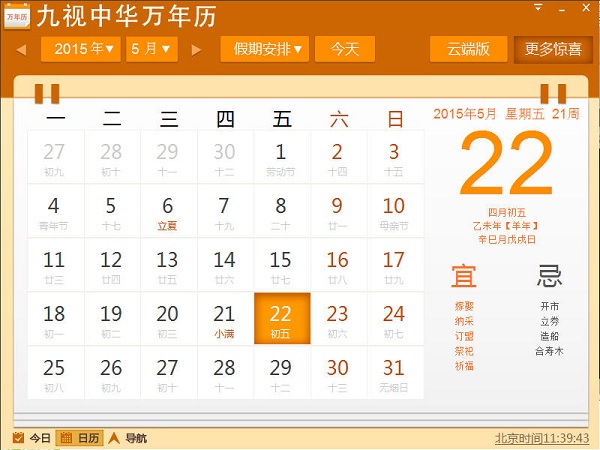Screen dimensions: 600x450
Task: Select May 26 in the calendar
Action: (x=112, y=373)
